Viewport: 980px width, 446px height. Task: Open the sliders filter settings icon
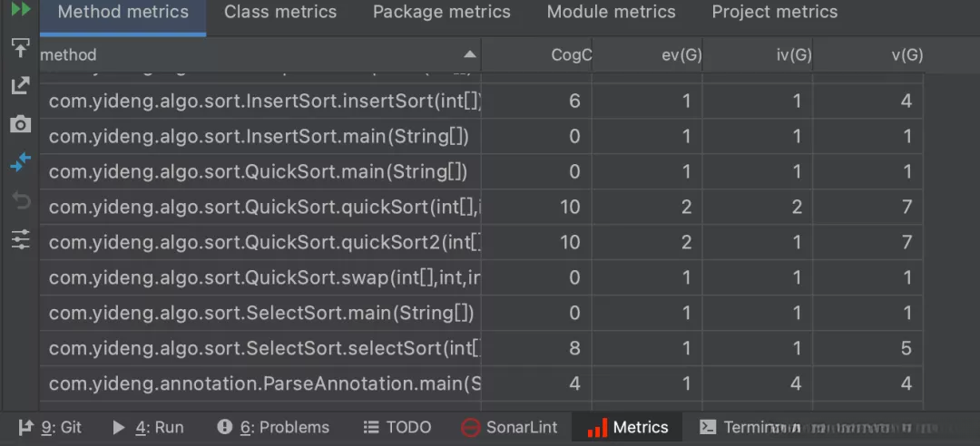tap(20, 239)
